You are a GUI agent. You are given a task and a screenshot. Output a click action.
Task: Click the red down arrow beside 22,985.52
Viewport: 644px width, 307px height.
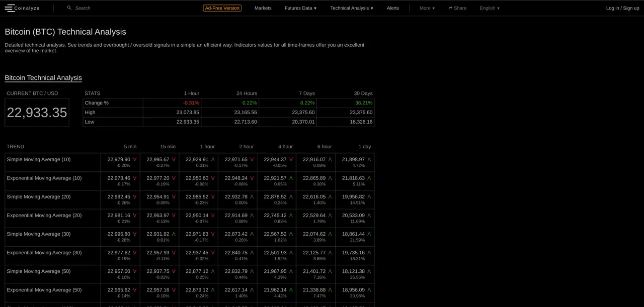coord(213,197)
